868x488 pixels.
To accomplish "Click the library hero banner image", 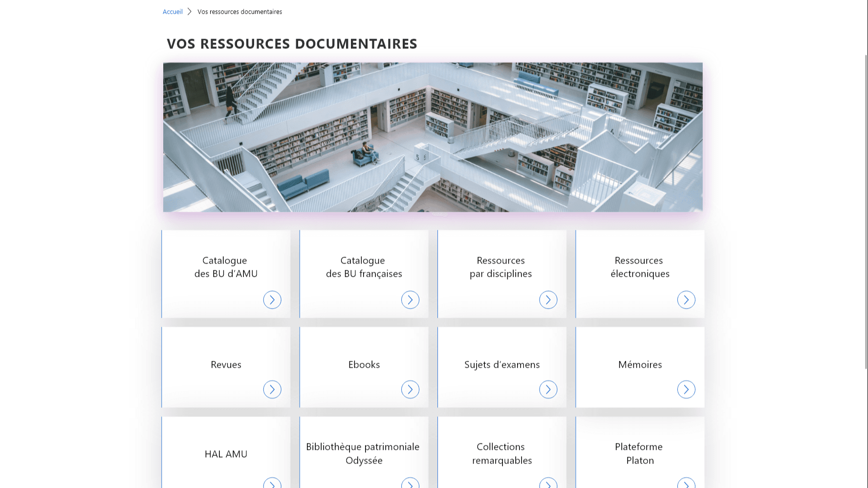I will click(433, 137).
